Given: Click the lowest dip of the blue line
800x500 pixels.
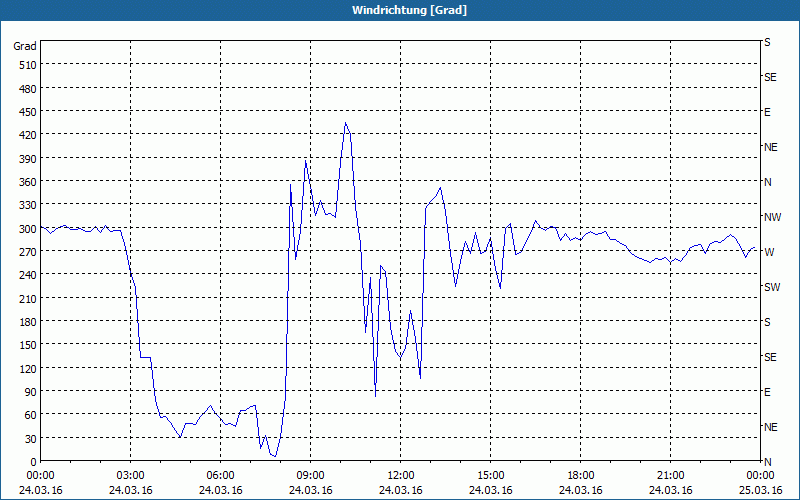Looking at the screenshot, I should 275,456.
